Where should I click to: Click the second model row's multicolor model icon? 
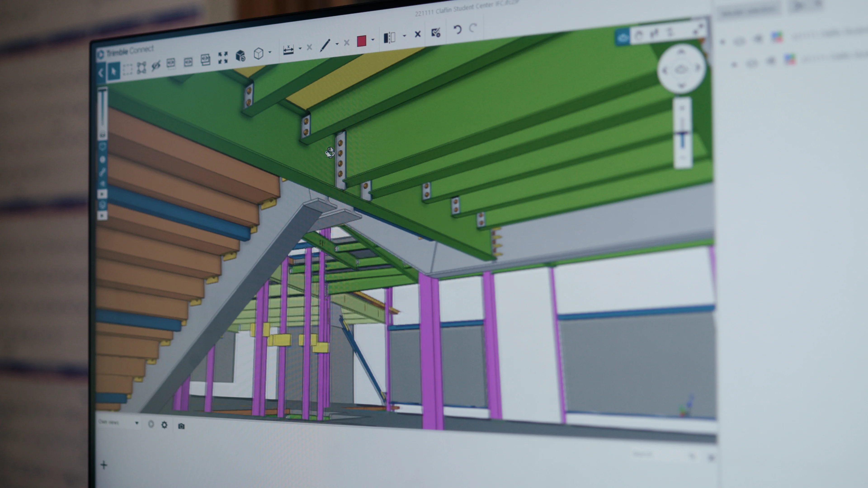point(790,59)
